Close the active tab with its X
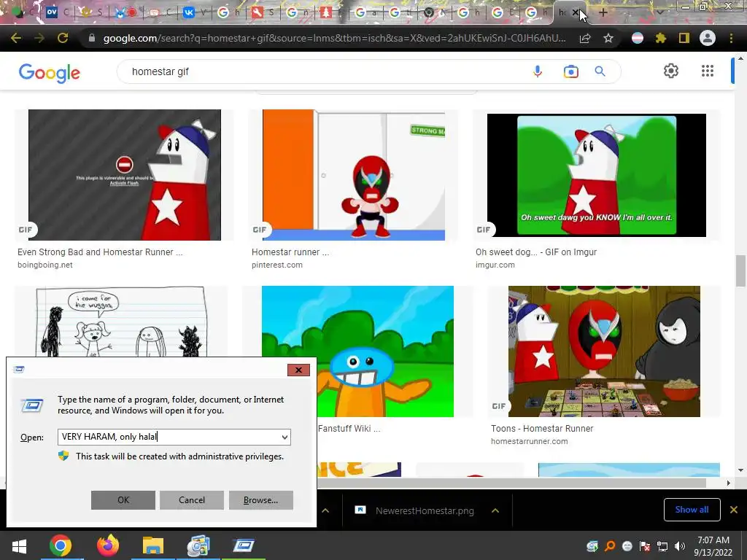This screenshot has height=560, width=747. pos(576,12)
